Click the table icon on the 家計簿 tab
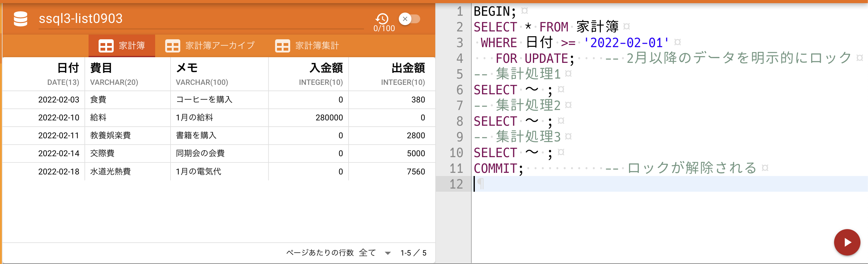Screen dimensions: 868x264 tap(106, 46)
